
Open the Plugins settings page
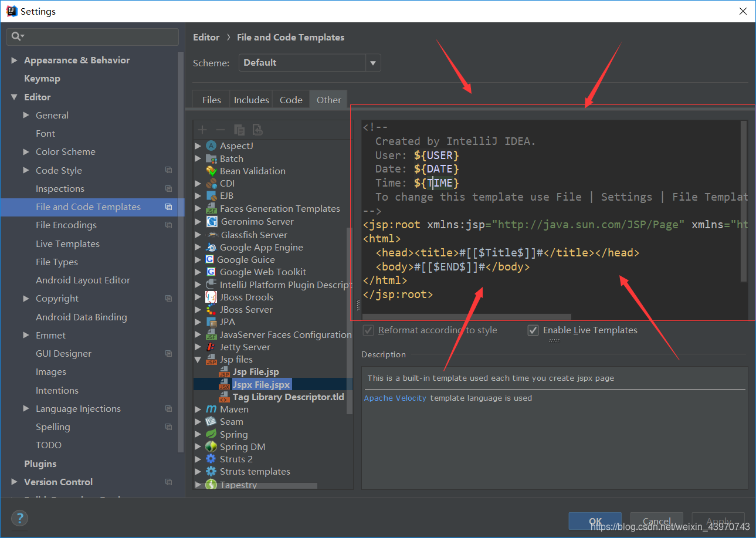tap(40, 464)
